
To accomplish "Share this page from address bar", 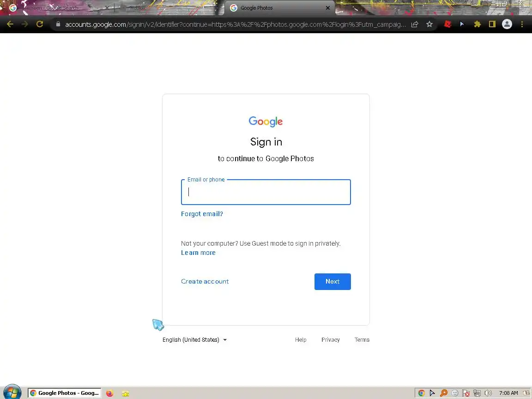I will 415,24.
